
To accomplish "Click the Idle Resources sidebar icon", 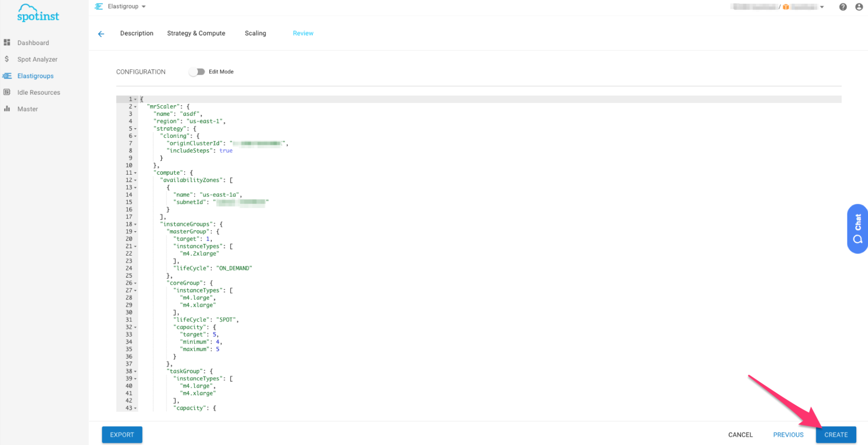I will pos(7,92).
